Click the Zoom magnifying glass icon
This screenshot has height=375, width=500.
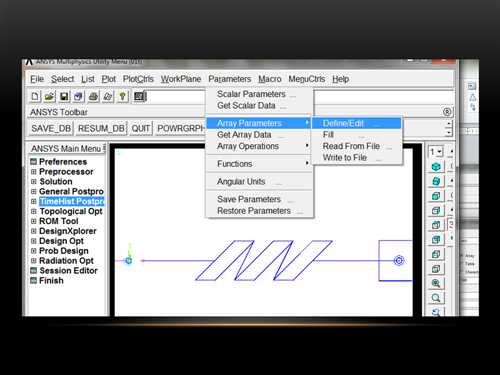pos(436,298)
